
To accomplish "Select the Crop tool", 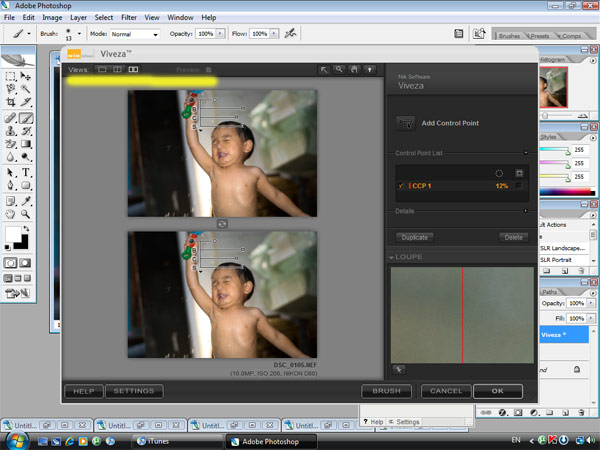I will tap(10, 102).
